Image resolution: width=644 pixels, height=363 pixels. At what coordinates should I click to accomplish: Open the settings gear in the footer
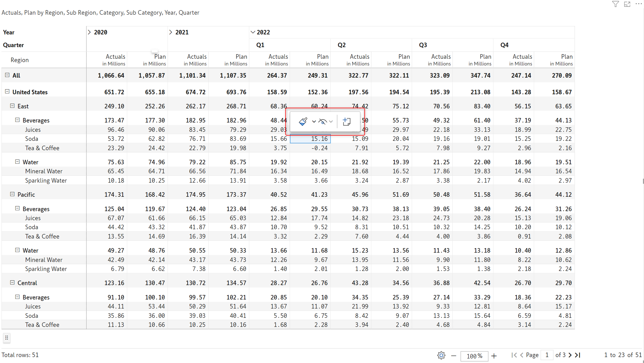click(x=441, y=355)
